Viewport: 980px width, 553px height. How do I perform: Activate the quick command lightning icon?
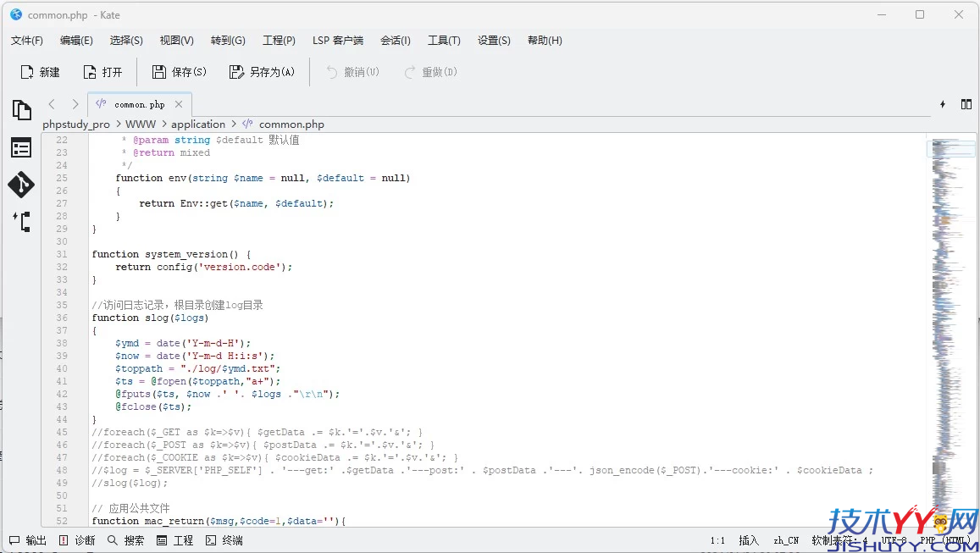942,103
